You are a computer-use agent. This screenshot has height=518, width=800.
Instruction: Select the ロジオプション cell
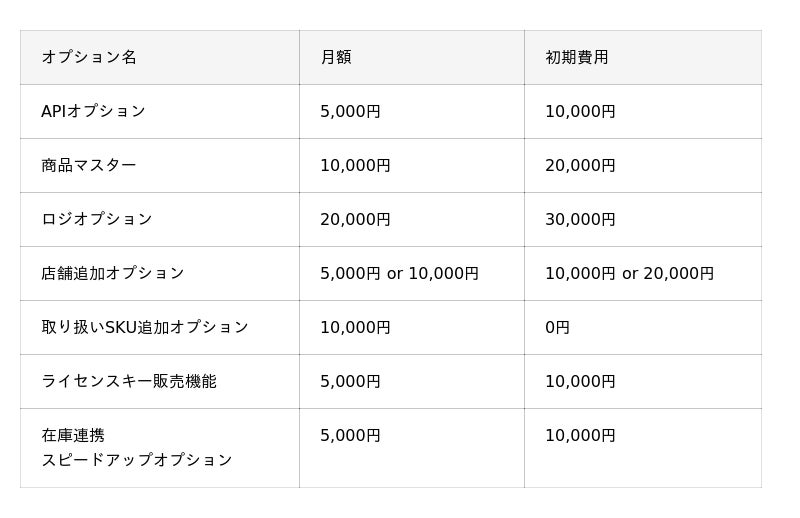coord(97,219)
